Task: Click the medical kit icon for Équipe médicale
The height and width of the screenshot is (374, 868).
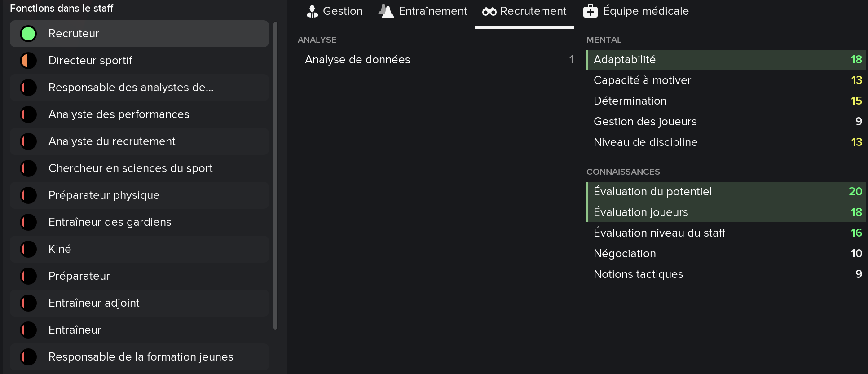Action: (x=590, y=11)
